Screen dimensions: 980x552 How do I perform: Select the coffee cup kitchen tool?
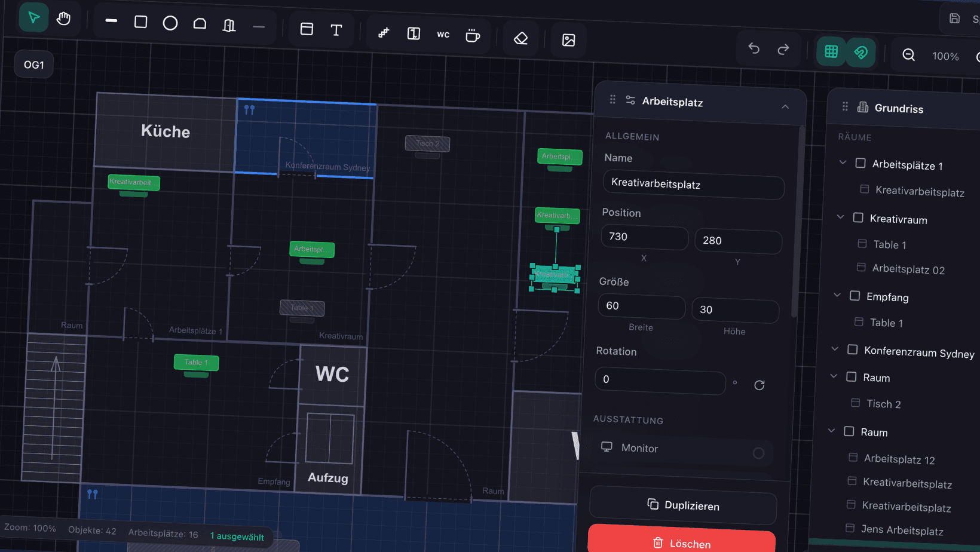tap(473, 36)
